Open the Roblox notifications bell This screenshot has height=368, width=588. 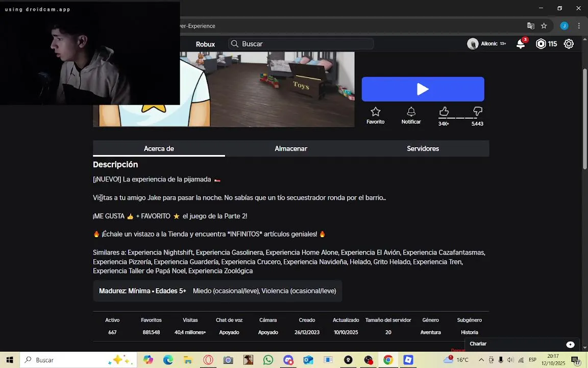coord(521,44)
